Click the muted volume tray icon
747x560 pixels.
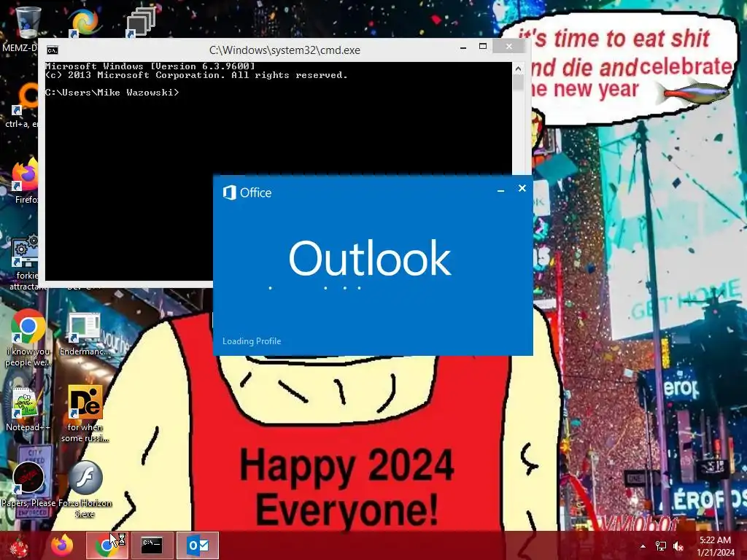tap(678, 545)
